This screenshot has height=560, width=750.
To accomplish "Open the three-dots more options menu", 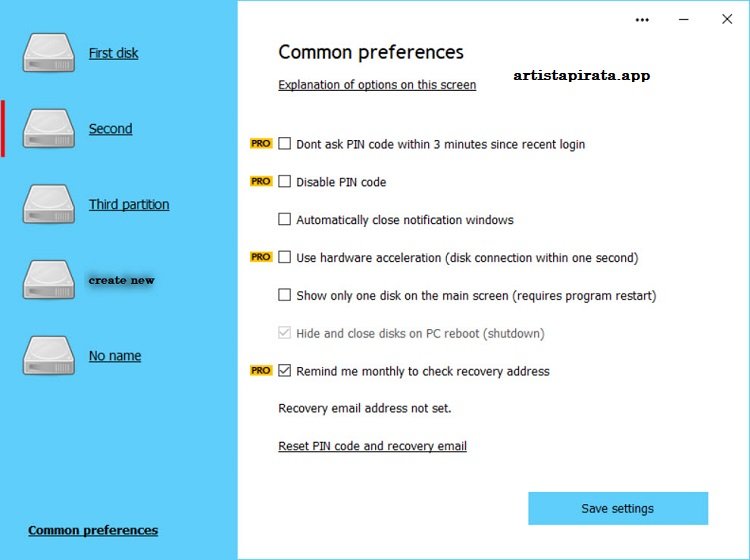I will coord(642,19).
